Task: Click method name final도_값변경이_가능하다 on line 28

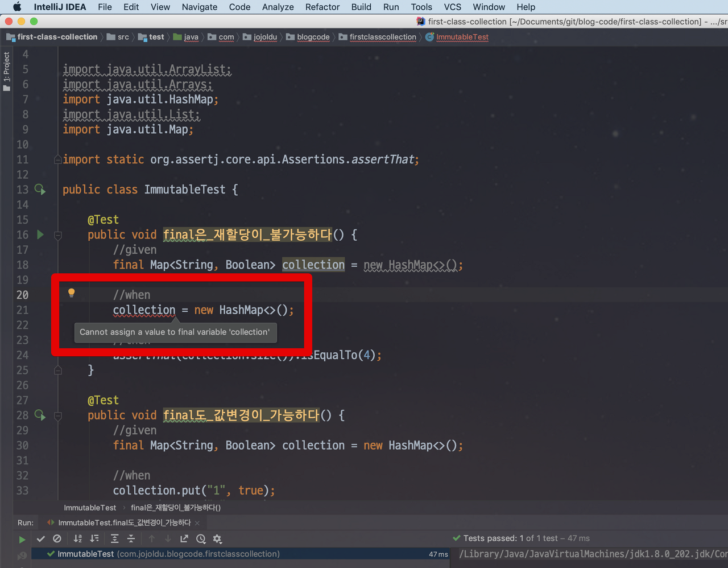Action: point(241,415)
